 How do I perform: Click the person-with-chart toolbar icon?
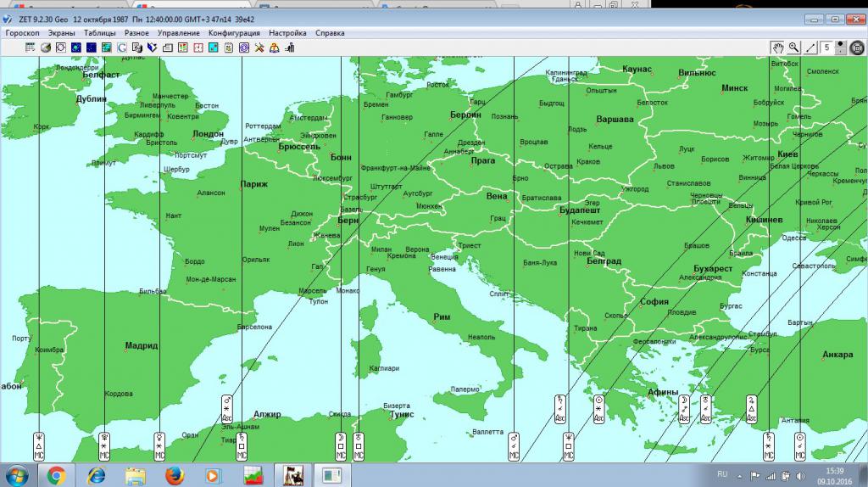290,48
